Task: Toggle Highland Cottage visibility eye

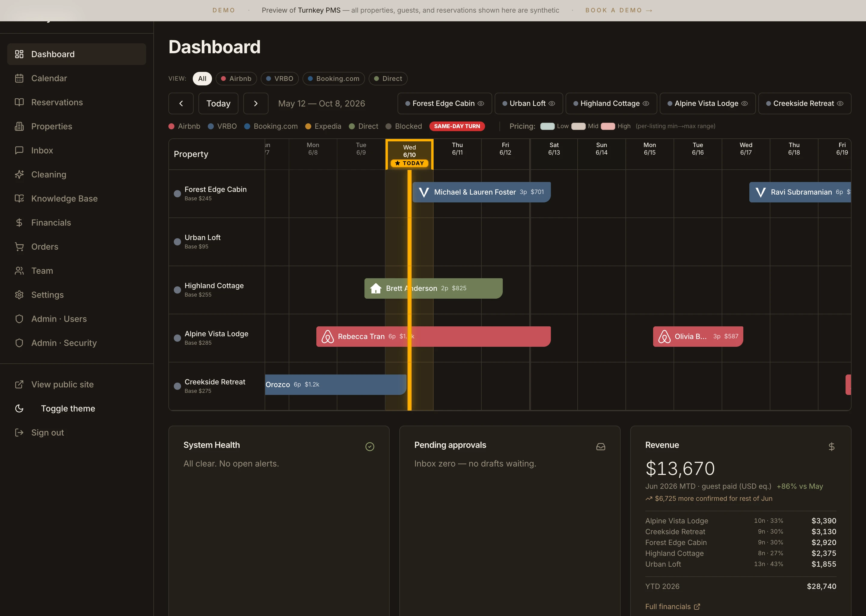Action: point(646,103)
